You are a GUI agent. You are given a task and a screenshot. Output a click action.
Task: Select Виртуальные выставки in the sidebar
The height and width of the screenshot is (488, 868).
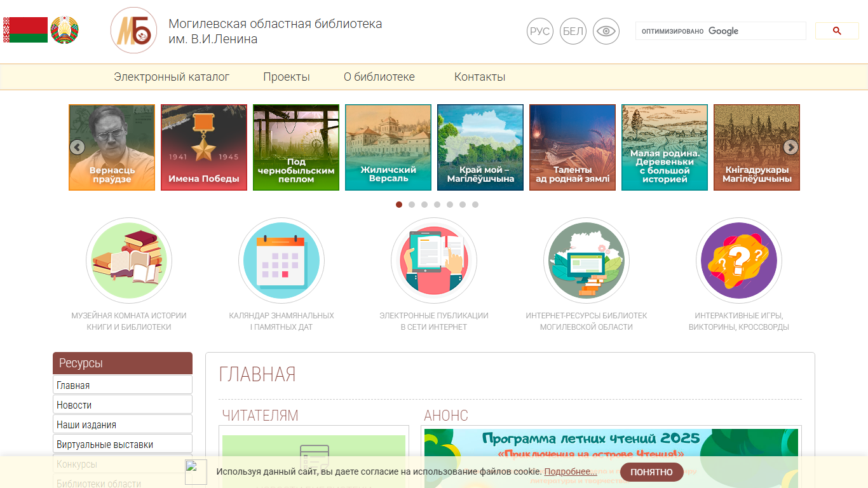tap(123, 444)
